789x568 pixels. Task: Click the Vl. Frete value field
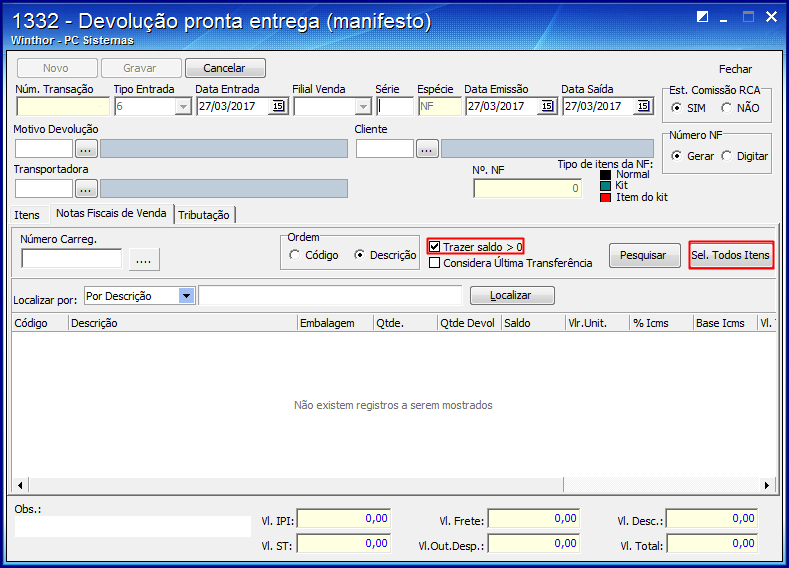pyautogui.click(x=534, y=519)
